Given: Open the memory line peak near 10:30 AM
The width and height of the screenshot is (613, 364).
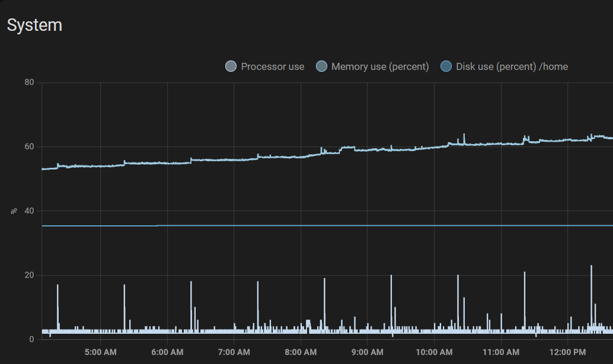Looking at the screenshot, I should click(463, 135).
